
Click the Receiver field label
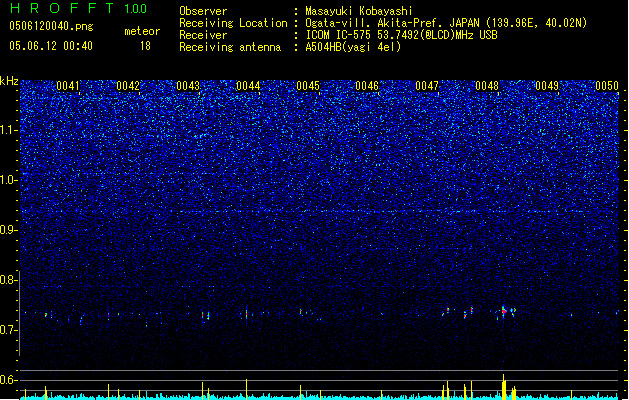[203, 35]
